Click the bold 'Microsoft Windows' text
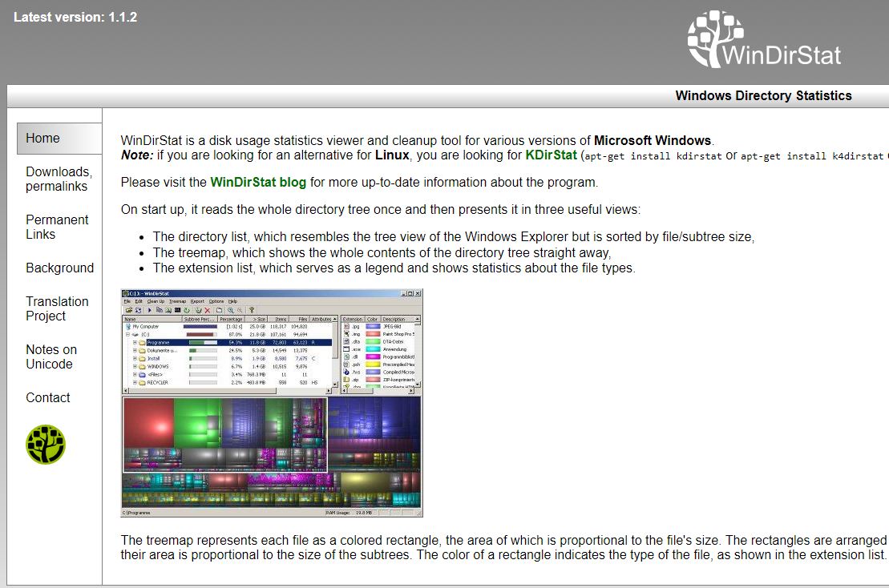The image size is (889, 588). pyautogui.click(x=652, y=140)
